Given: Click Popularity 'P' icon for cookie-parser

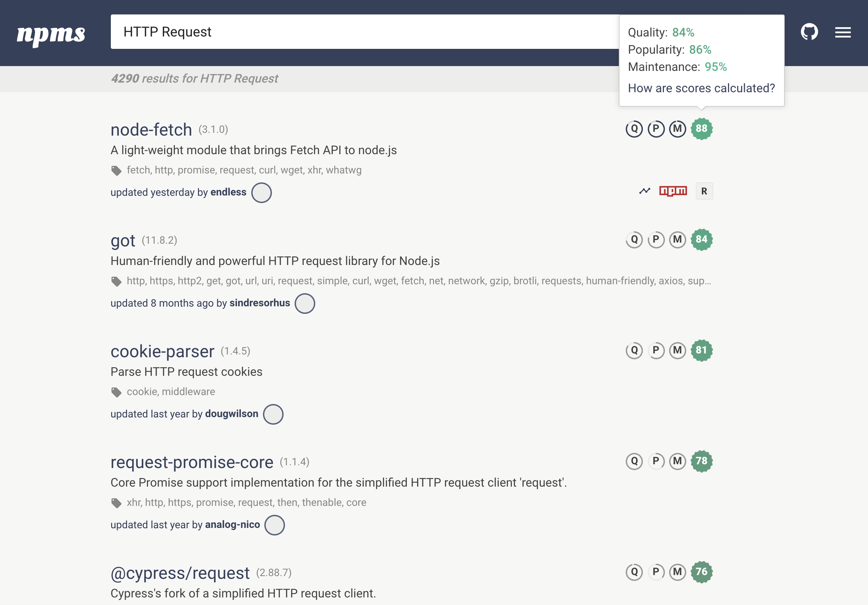Looking at the screenshot, I should pyautogui.click(x=656, y=351).
